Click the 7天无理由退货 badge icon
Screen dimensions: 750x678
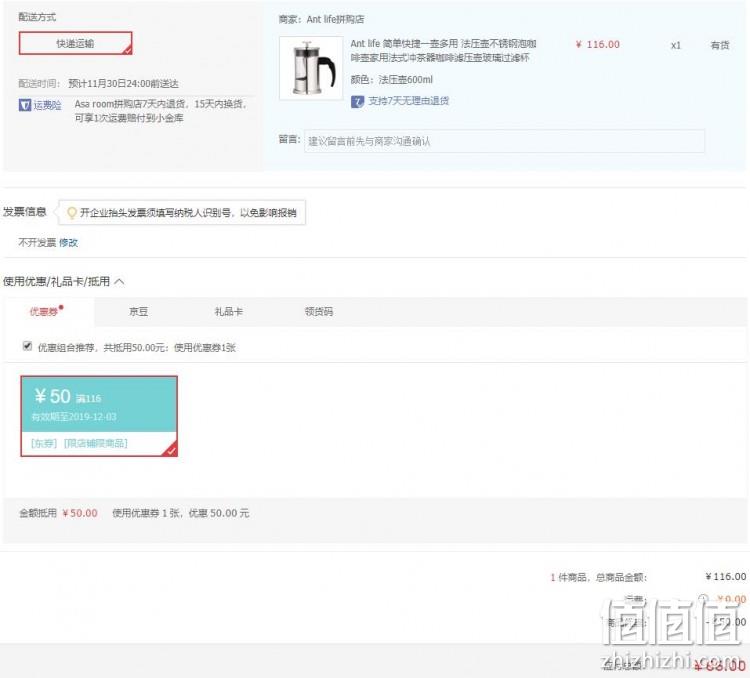357,101
